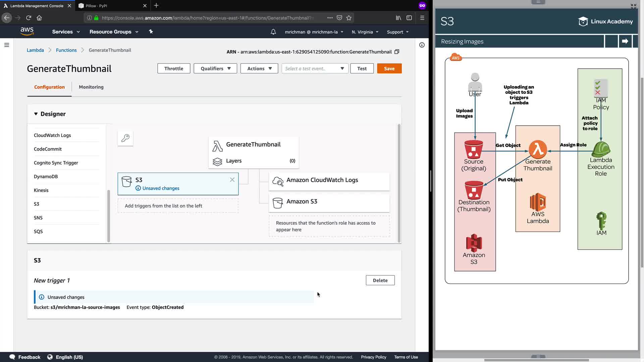The width and height of the screenshot is (644, 362).
Task: Bookmark this page with the star icon
Action: 349,18
